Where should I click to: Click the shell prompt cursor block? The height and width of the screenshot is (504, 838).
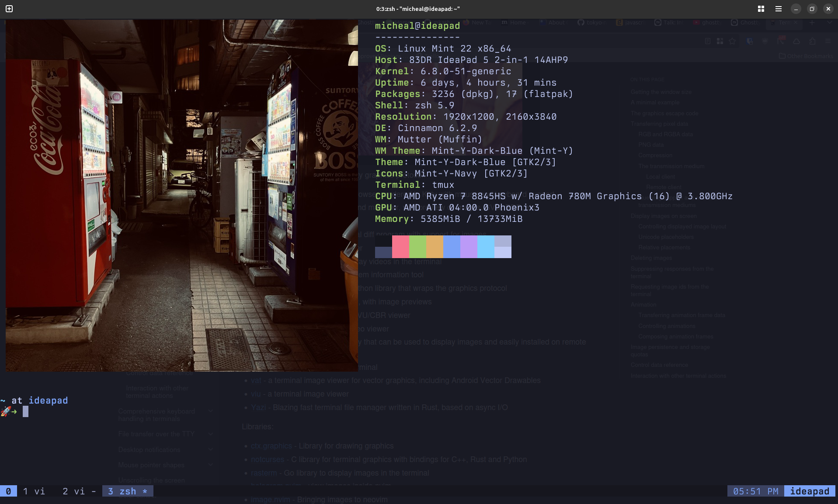(25, 411)
